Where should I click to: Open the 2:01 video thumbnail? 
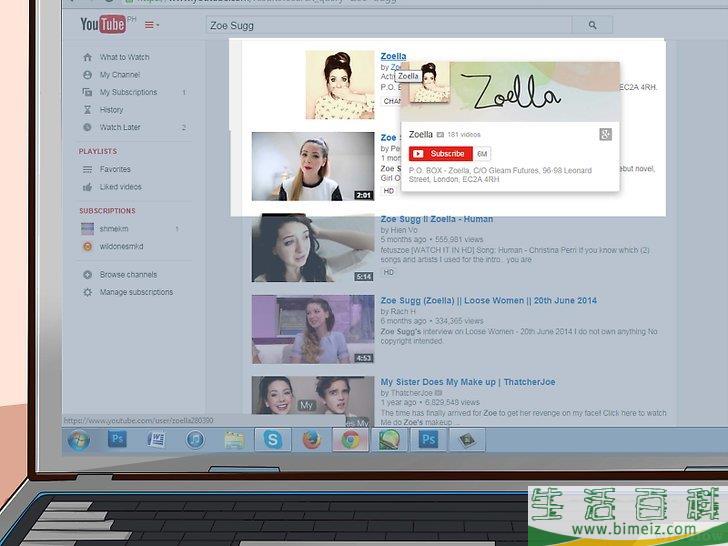313,167
